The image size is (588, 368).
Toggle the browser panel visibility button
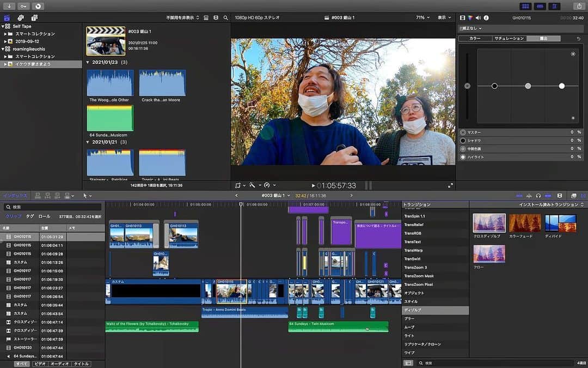tap(525, 7)
